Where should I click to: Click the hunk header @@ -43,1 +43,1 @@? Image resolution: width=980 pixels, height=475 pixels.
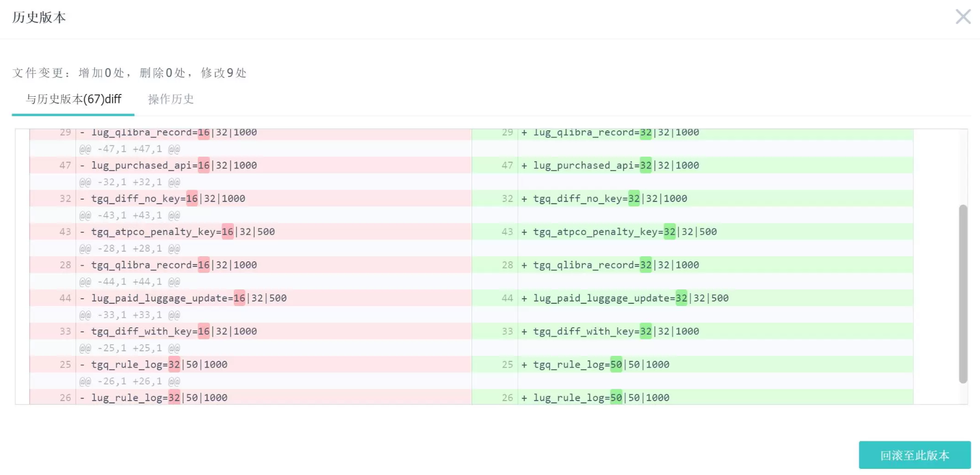130,215
